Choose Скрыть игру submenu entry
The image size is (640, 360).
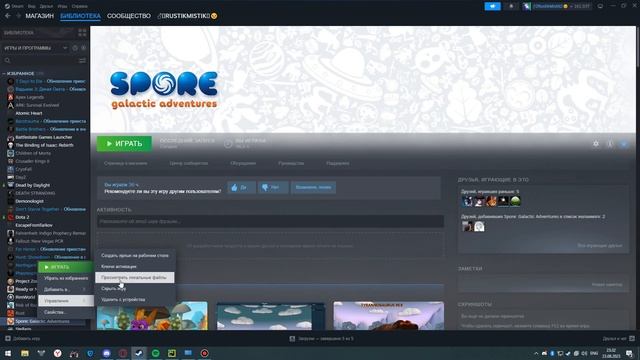(135, 289)
